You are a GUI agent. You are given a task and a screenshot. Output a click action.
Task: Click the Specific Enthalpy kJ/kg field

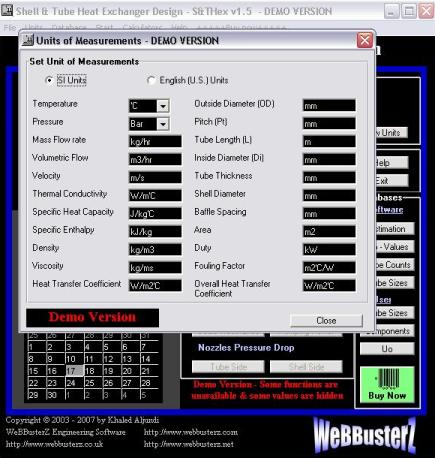155,232
